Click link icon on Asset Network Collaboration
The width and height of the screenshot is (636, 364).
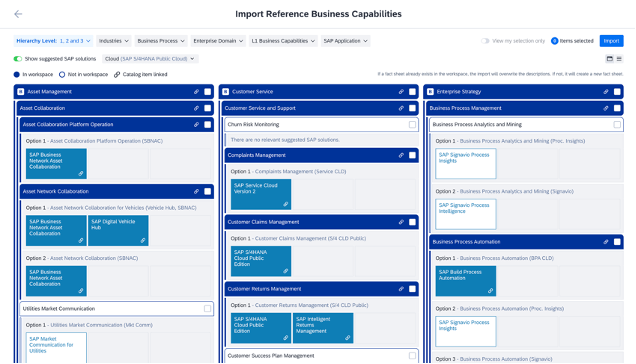[196, 192]
